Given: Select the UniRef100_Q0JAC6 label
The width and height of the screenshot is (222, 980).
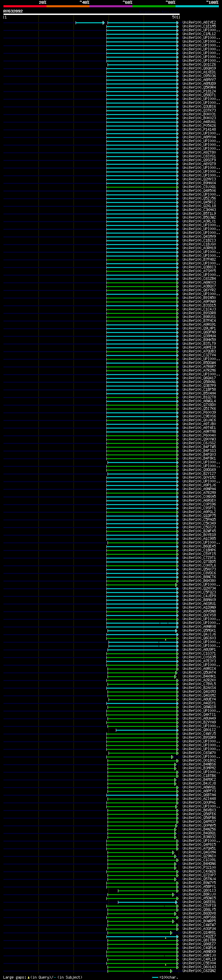Looking at the screenshot, I should pyautogui.click(x=199, y=420).
